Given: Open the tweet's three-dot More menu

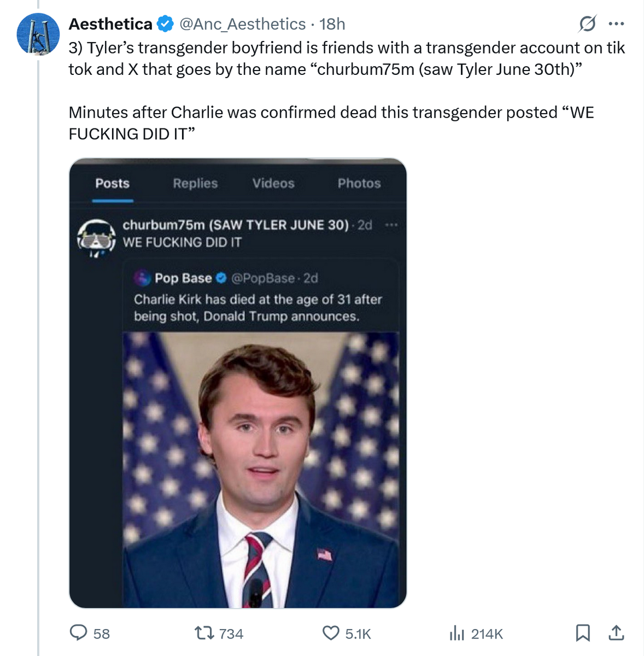Looking at the screenshot, I should (x=616, y=24).
